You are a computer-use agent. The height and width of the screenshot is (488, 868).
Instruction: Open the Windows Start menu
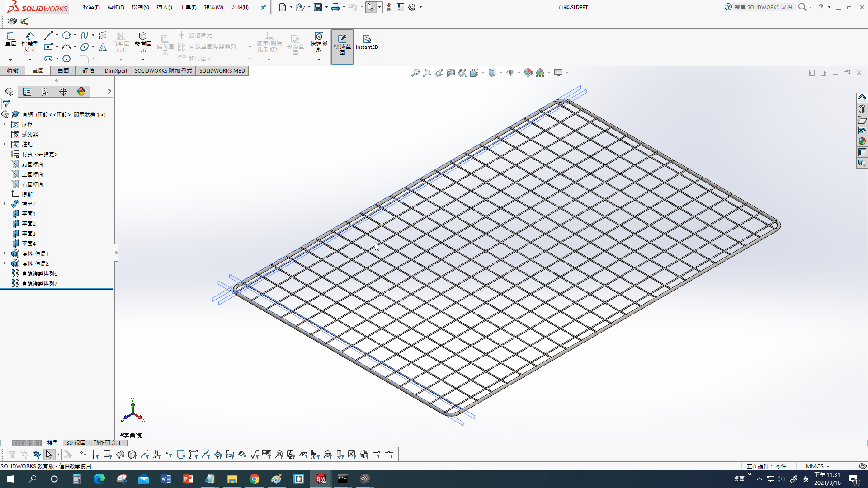point(11,479)
